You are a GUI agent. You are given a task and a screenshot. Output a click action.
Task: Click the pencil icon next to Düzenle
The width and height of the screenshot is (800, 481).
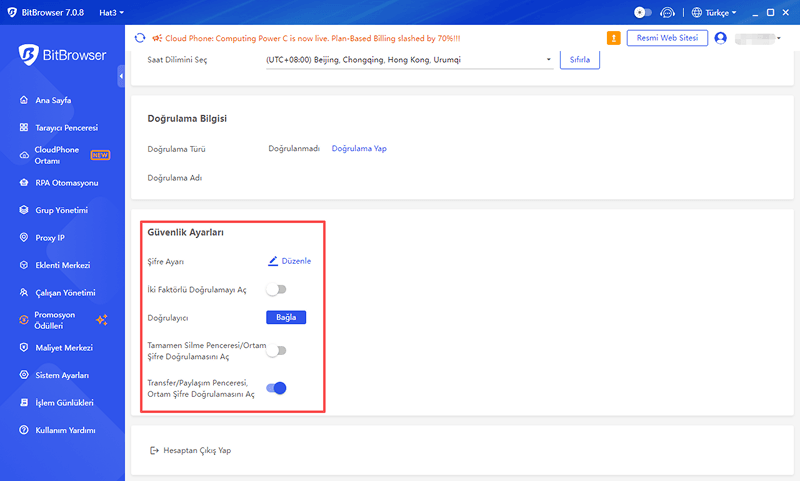point(273,261)
